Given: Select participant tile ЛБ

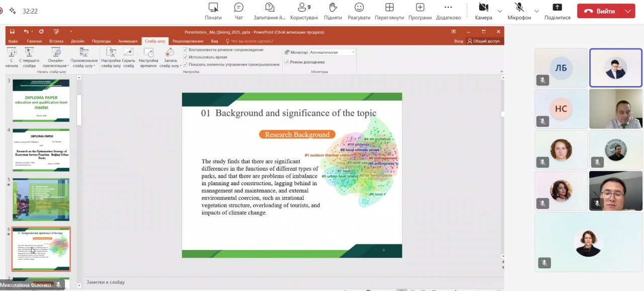Looking at the screenshot, I should tap(561, 68).
